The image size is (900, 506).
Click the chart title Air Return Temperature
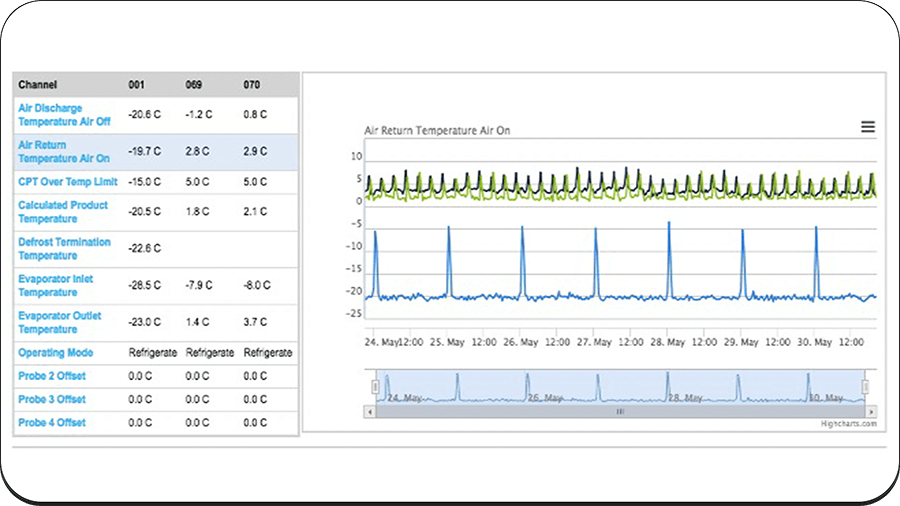(x=438, y=131)
